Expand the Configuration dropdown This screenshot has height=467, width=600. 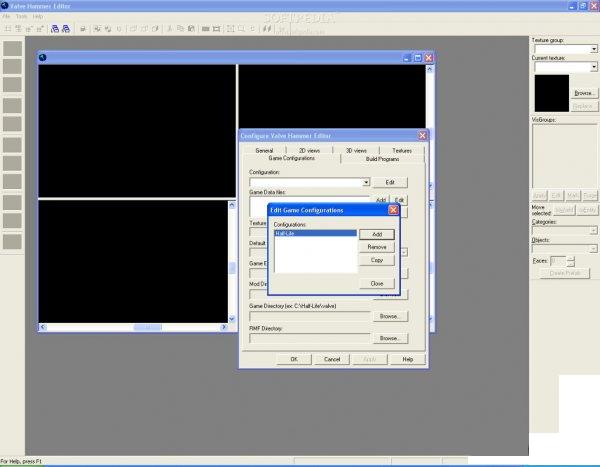coord(366,182)
